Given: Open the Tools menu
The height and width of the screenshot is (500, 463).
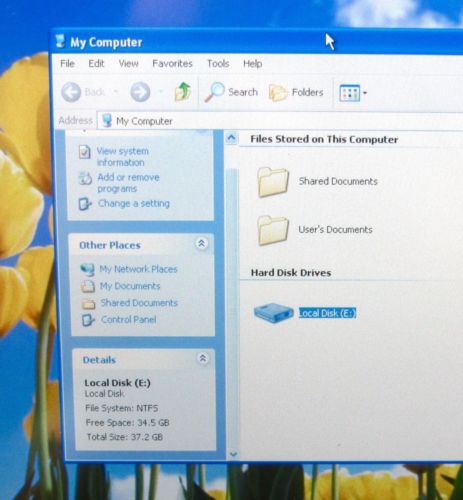Looking at the screenshot, I should pos(218,63).
